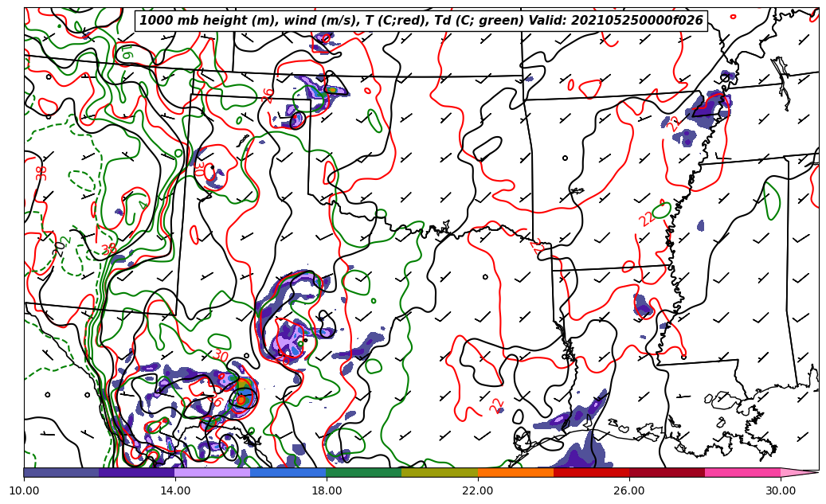
Task: Click the plot title text at top
Action: (421, 21)
